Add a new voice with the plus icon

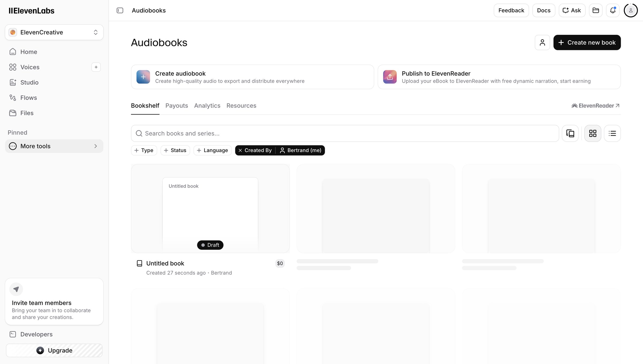[96, 67]
